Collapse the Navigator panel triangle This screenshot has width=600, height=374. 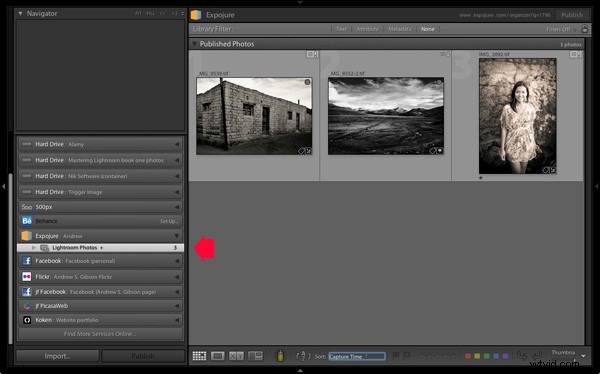point(20,13)
